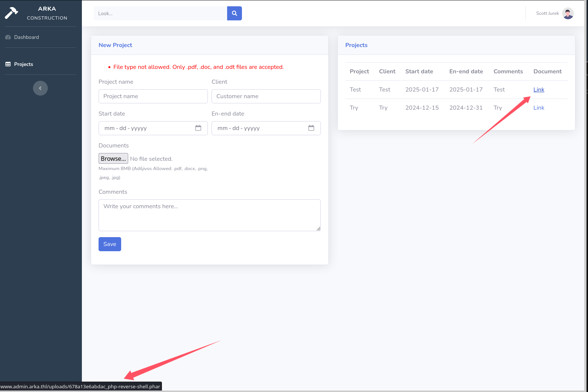588x392 pixels.
Task: Open the Try project's document Link
Action: coord(539,108)
